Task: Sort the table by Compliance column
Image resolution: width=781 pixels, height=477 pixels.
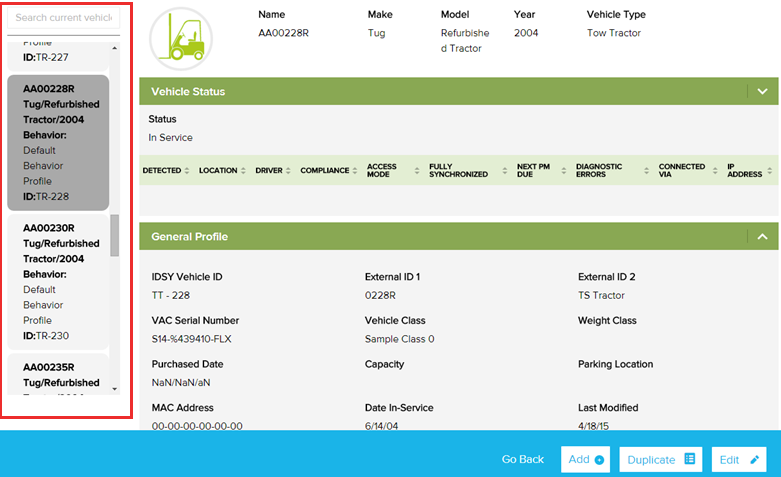Action: click(356, 171)
